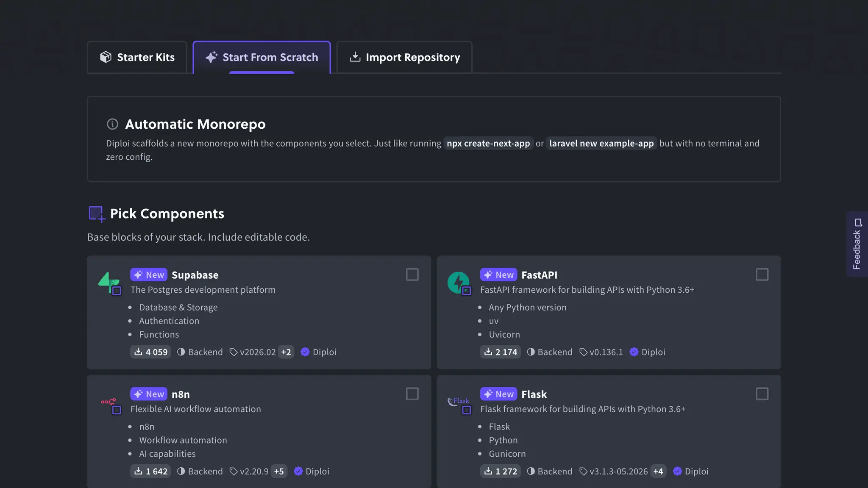The image size is (868, 488).
Task: Click the npx create-next-app code snippet
Action: [x=488, y=143]
